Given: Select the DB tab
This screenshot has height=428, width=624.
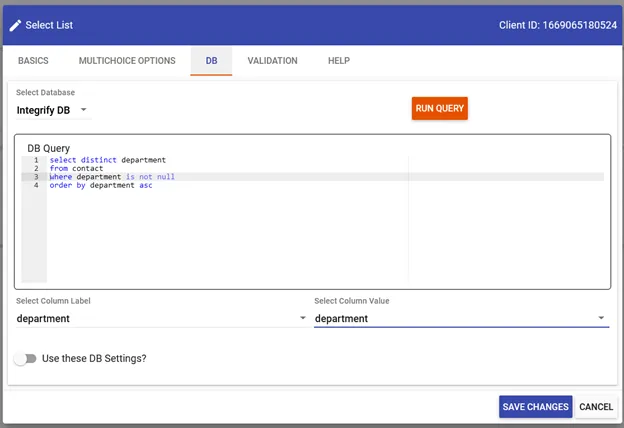Looking at the screenshot, I should coord(211,61).
